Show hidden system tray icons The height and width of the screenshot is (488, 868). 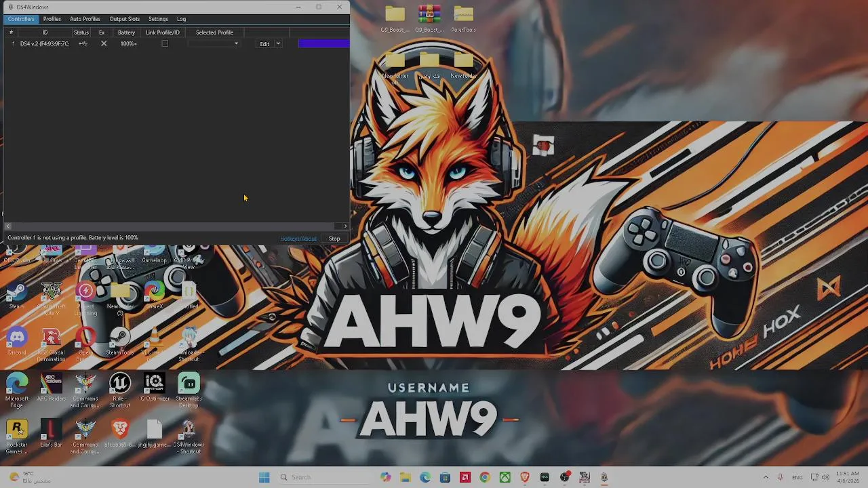pos(766,477)
